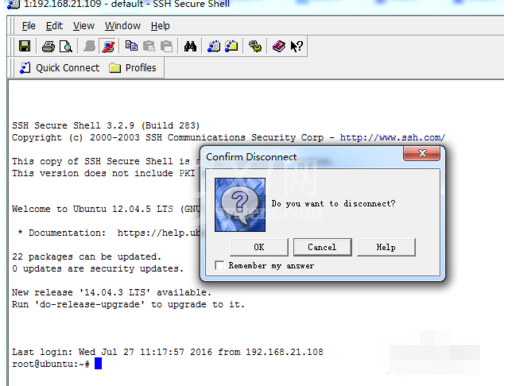527x386 pixels.
Task: Open the View menu
Action: coord(84,26)
